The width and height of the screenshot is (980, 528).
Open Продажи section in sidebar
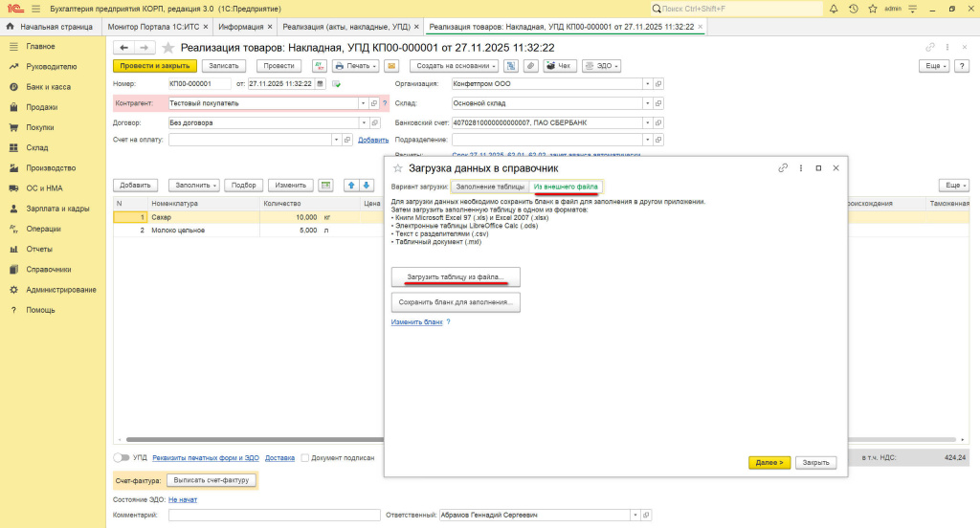point(41,107)
